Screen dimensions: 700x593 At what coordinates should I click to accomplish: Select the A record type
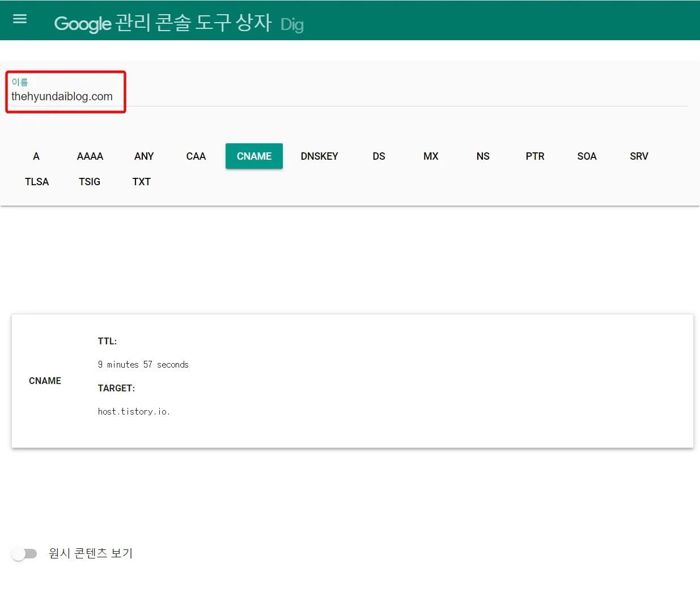(x=36, y=156)
